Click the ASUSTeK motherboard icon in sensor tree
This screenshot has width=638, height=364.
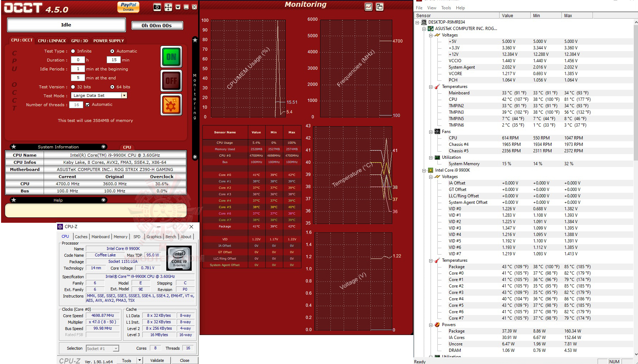click(x=431, y=29)
